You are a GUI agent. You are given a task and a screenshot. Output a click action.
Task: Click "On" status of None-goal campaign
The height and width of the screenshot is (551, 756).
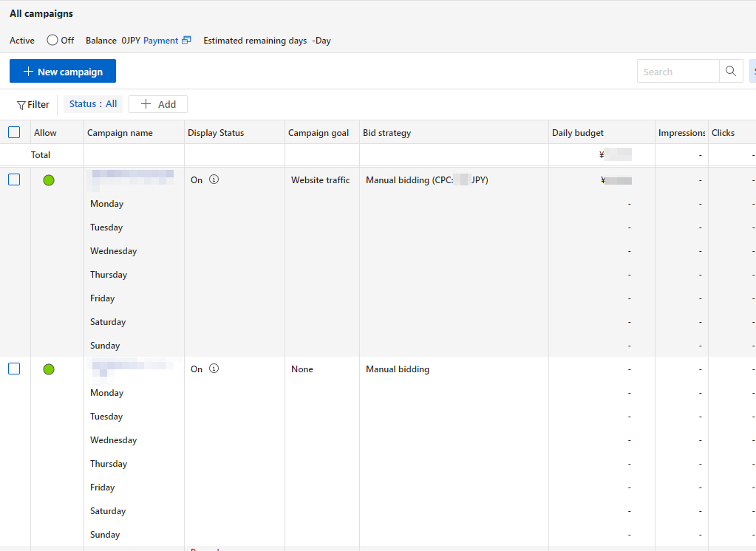pyautogui.click(x=197, y=369)
